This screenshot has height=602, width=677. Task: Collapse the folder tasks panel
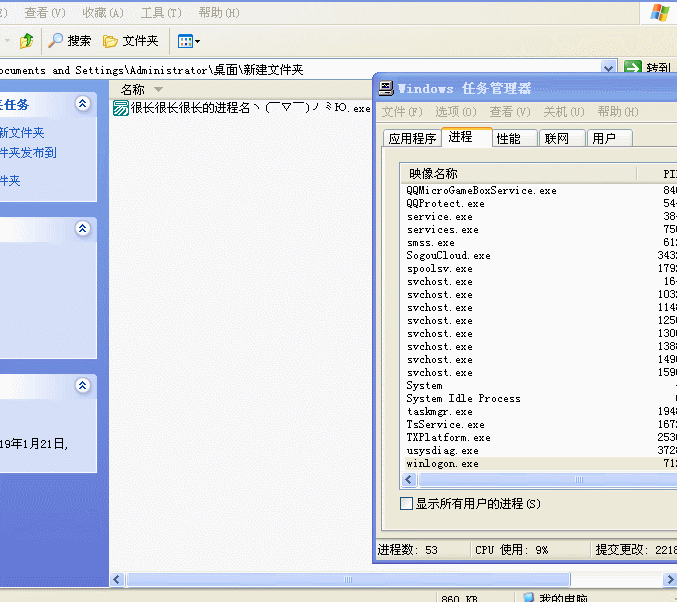click(82, 104)
